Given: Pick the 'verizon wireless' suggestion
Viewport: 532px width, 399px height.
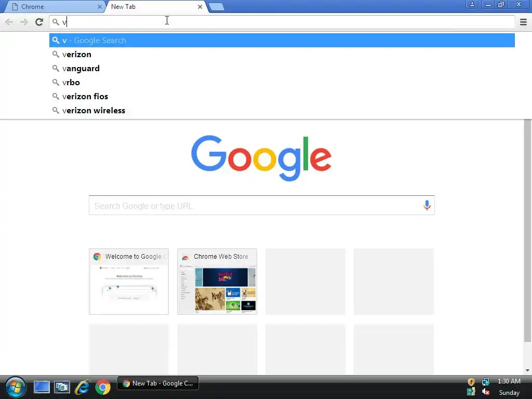Looking at the screenshot, I should point(282,110).
